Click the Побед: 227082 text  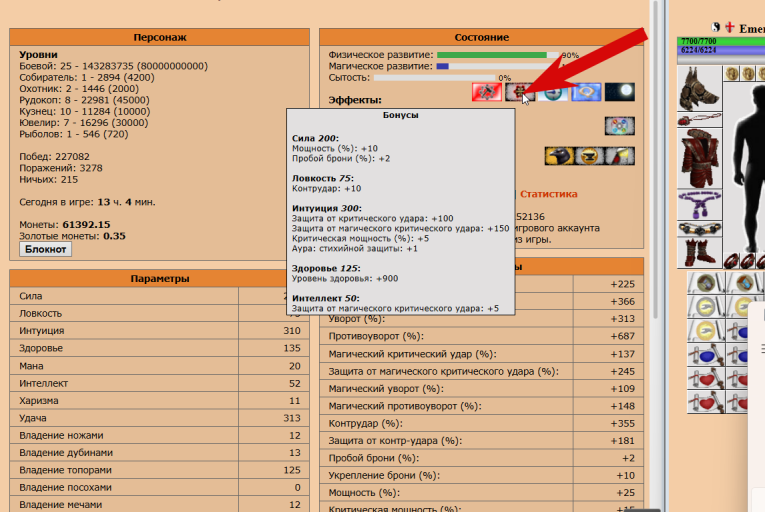(x=55, y=157)
